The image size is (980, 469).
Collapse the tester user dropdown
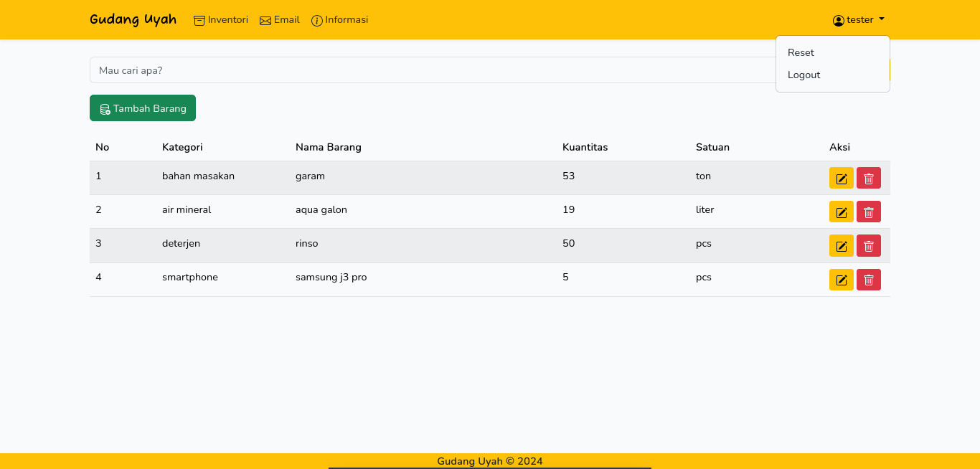(x=859, y=20)
